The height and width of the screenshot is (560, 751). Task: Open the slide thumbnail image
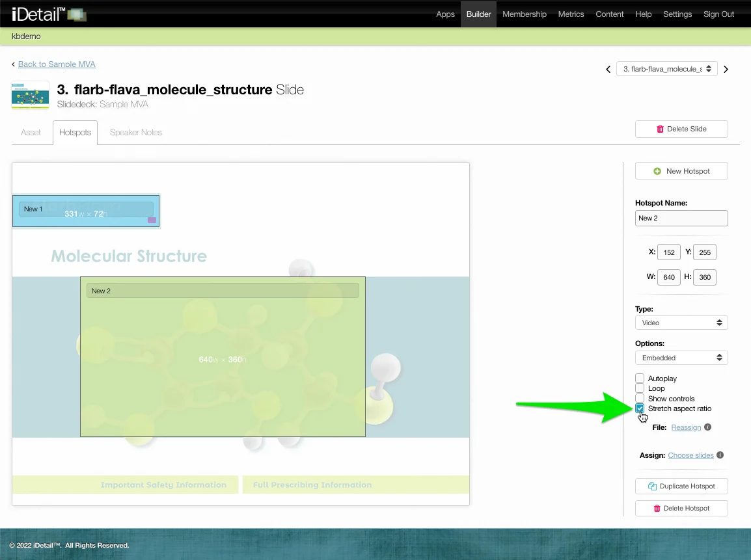[30, 95]
